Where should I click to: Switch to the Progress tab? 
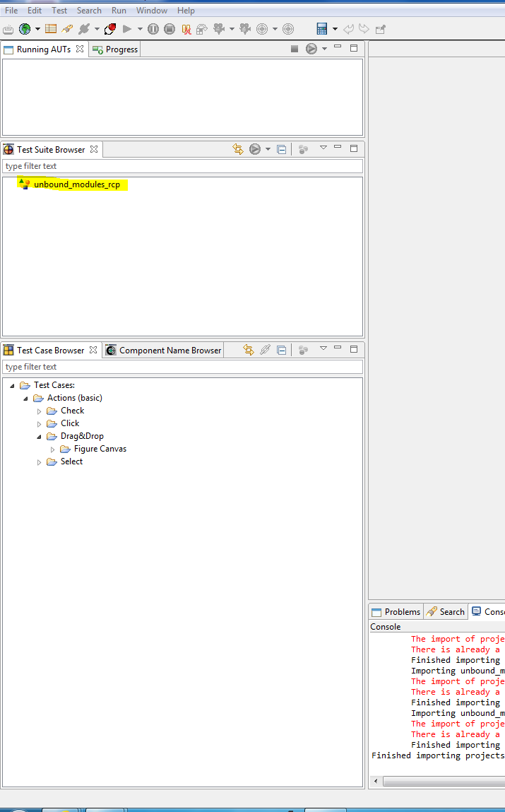pos(115,49)
